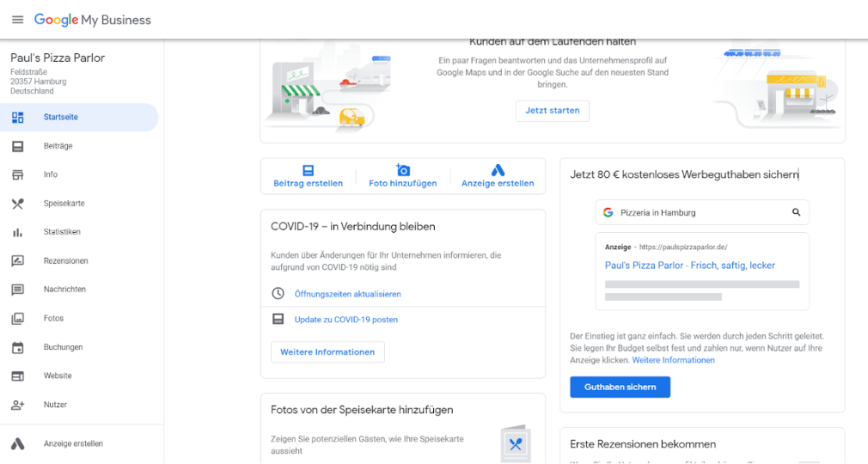Click the Rezensionen review icon
The width and height of the screenshot is (868, 464).
18,261
